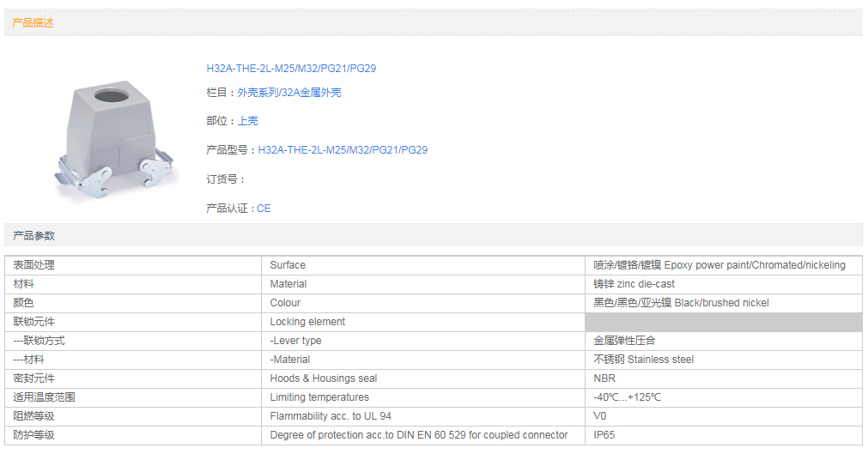
Task: Select the 表面处理 table cell
Action: click(34, 265)
